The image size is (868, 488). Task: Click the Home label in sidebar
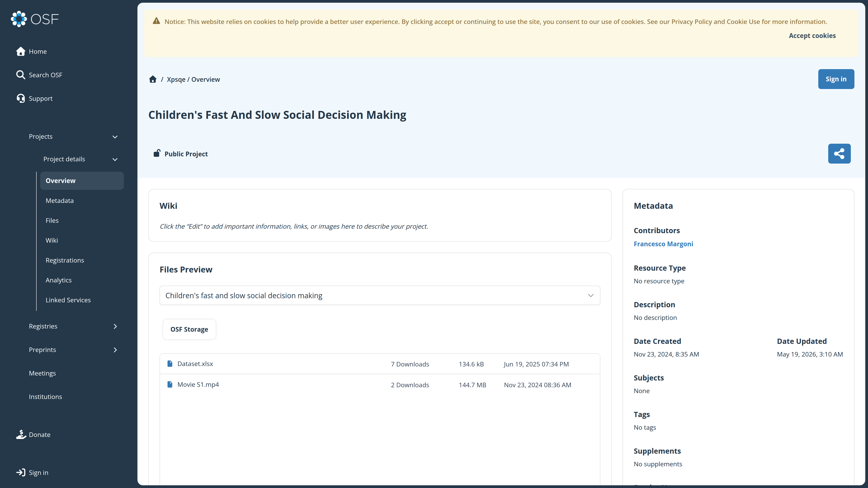38,52
